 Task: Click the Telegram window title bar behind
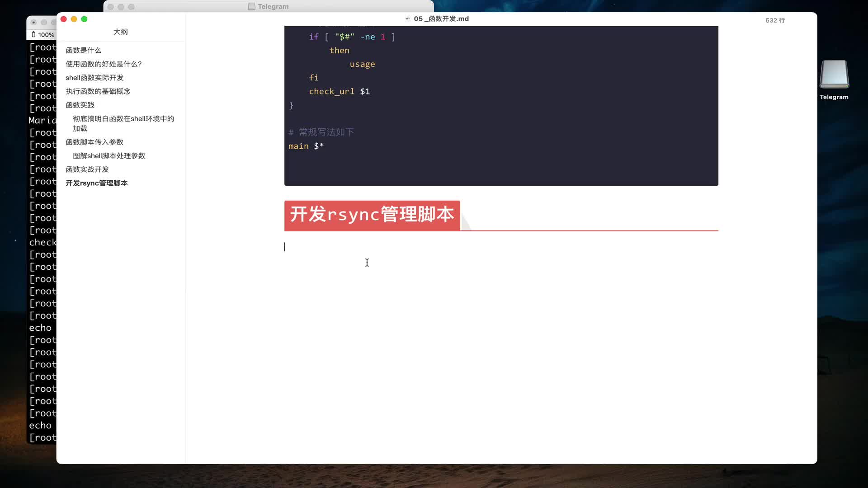(x=269, y=6)
